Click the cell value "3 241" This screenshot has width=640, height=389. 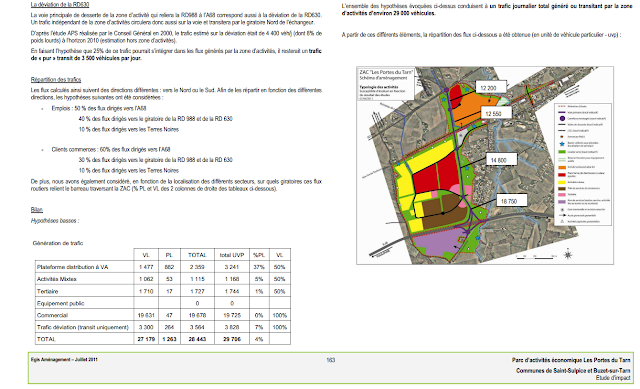[x=232, y=267]
